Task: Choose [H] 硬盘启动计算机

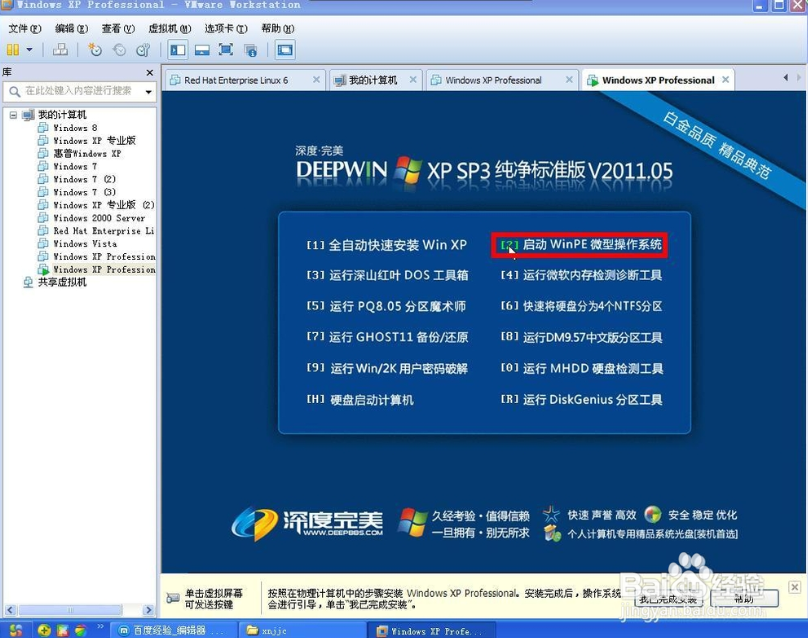Action: (x=360, y=400)
